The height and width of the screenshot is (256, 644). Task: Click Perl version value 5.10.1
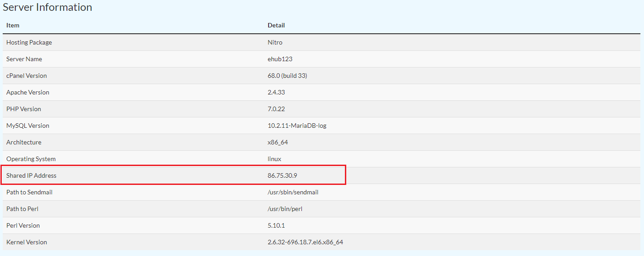tap(276, 225)
